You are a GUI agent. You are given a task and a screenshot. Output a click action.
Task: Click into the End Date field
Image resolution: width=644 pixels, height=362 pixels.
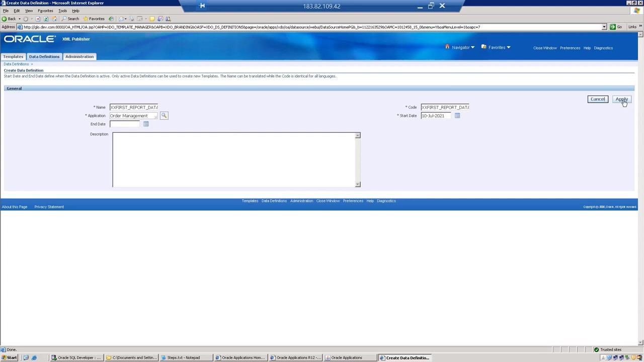(x=125, y=124)
